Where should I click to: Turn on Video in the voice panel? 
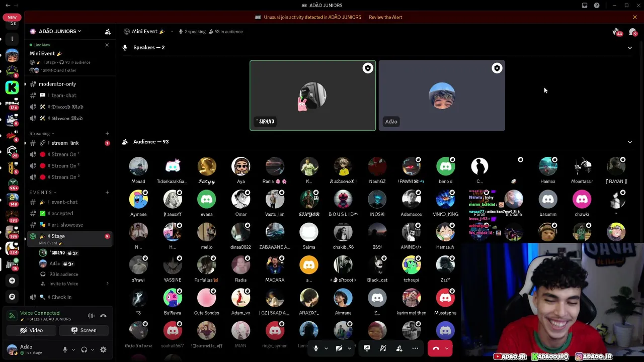click(31, 330)
